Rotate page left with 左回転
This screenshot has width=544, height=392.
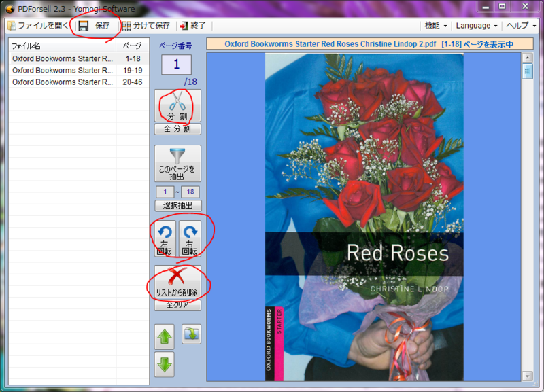click(165, 238)
